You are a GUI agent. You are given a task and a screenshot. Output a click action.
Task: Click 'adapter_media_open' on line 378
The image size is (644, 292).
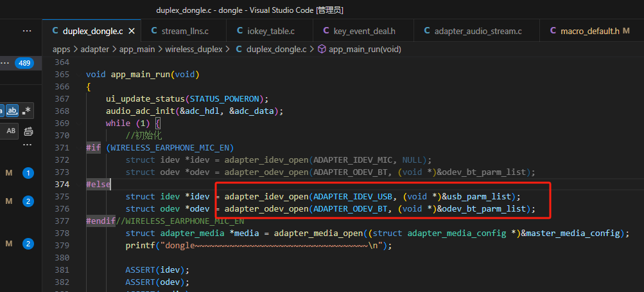click(x=318, y=233)
